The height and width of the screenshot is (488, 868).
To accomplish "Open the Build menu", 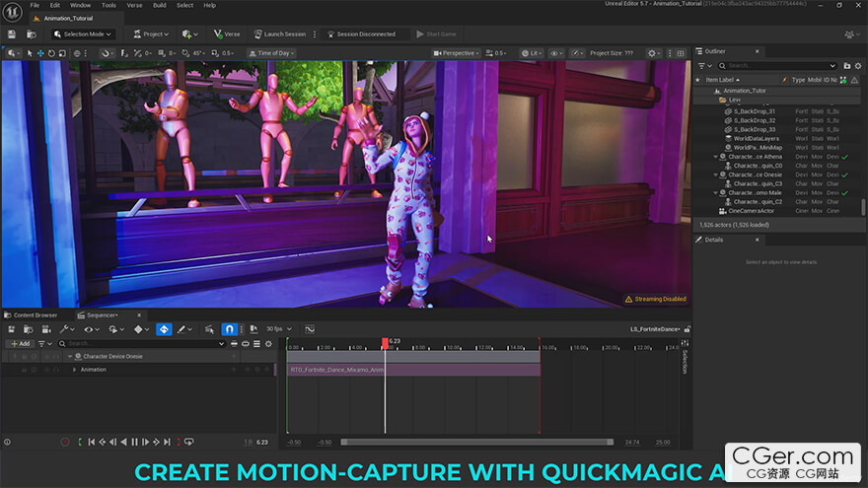I will coord(158,5).
